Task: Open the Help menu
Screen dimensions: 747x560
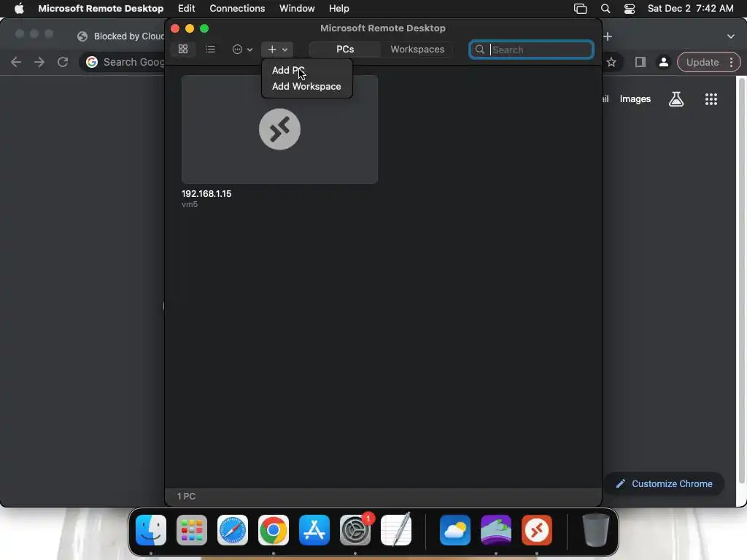Action: (x=338, y=8)
